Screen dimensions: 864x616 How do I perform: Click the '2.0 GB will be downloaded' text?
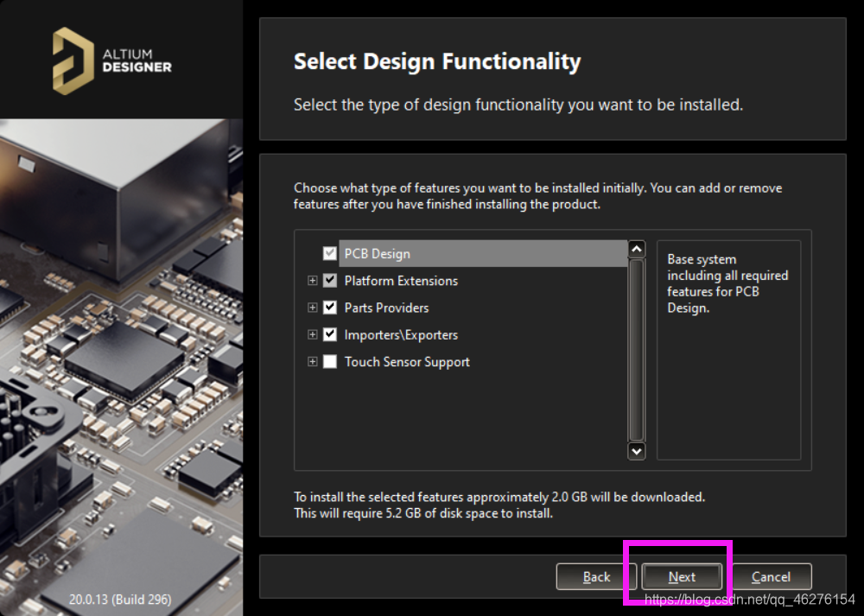click(628, 497)
